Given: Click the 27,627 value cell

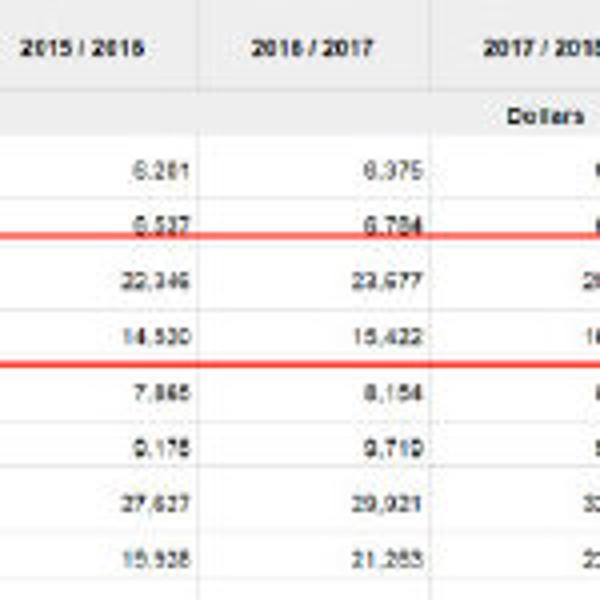Looking at the screenshot, I should click(x=158, y=503).
